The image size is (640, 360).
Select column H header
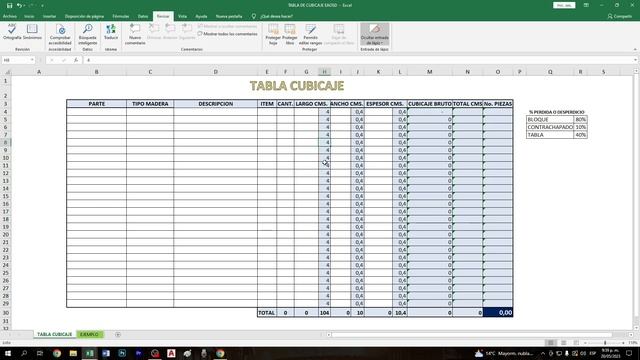coord(324,72)
